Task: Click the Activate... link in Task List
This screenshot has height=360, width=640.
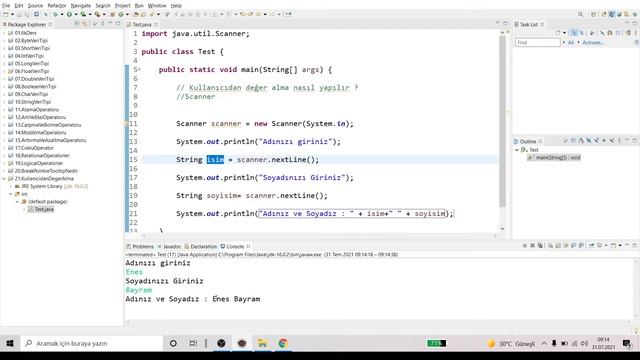Action: (x=593, y=42)
